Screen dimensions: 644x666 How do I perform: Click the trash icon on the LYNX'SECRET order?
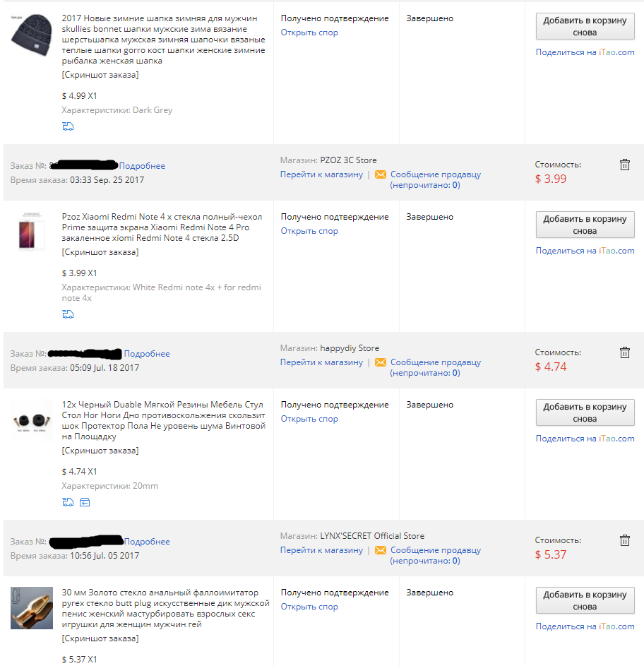point(624,540)
